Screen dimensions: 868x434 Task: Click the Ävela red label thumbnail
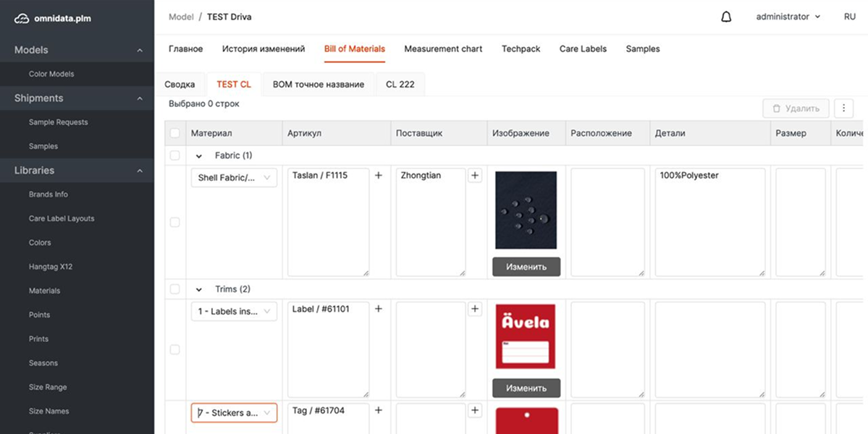[526, 336]
